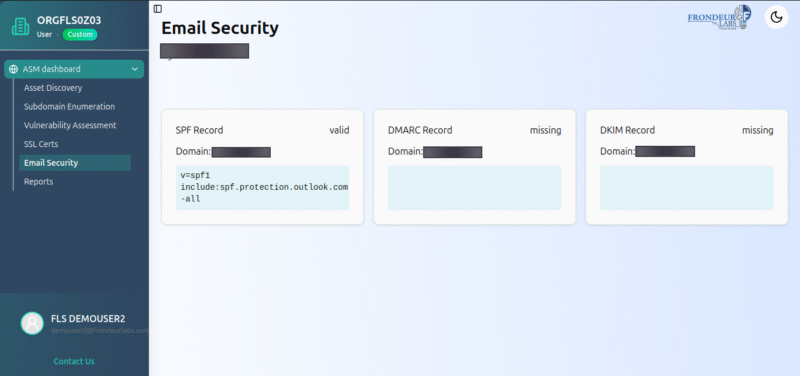
Task: Click the FLS DEMOUSER2 avatar icon
Action: point(32,323)
